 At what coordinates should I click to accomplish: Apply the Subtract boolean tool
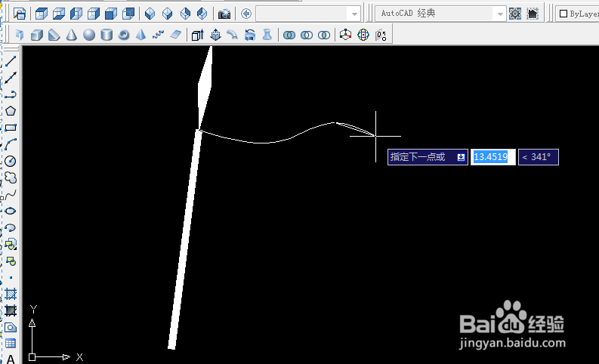307,35
